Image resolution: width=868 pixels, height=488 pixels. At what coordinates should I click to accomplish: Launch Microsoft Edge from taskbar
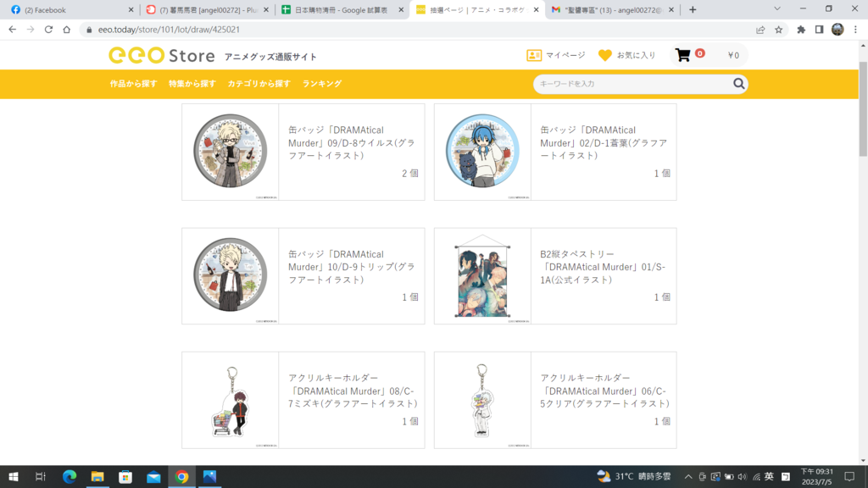70,476
